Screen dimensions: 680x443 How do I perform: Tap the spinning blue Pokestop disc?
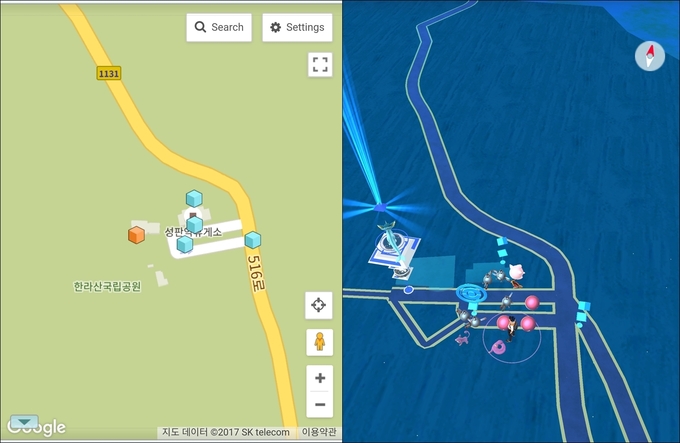471,293
